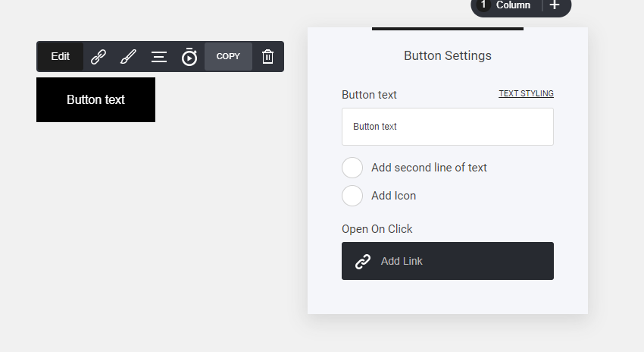Click the link icon in the button toolbar

[x=98, y=57]
